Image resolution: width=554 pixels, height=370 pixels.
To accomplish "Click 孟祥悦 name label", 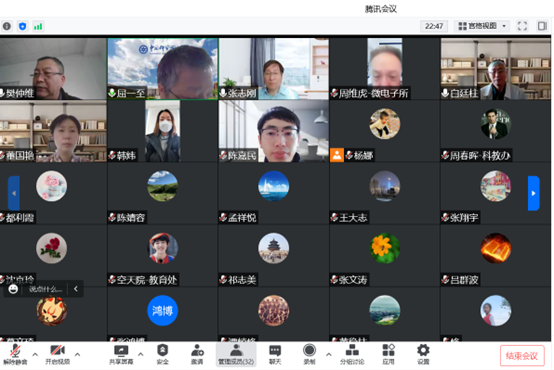I will (242, 218).
